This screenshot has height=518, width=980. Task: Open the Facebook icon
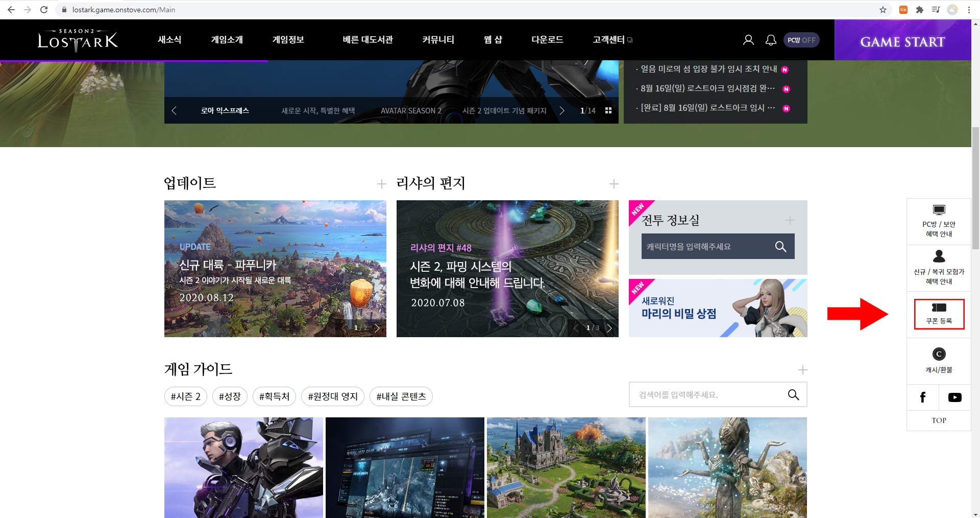[x=923, y=397]
